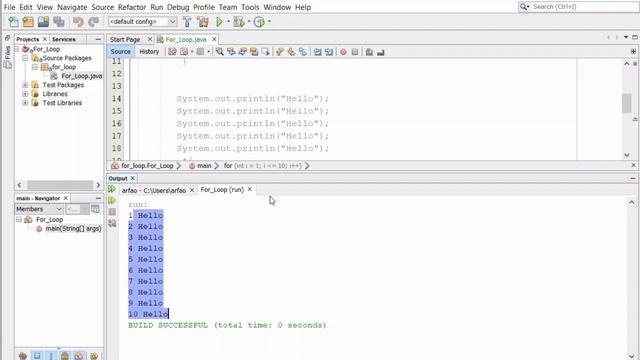Click the split editor icon at toolbar right

point(633,51)
